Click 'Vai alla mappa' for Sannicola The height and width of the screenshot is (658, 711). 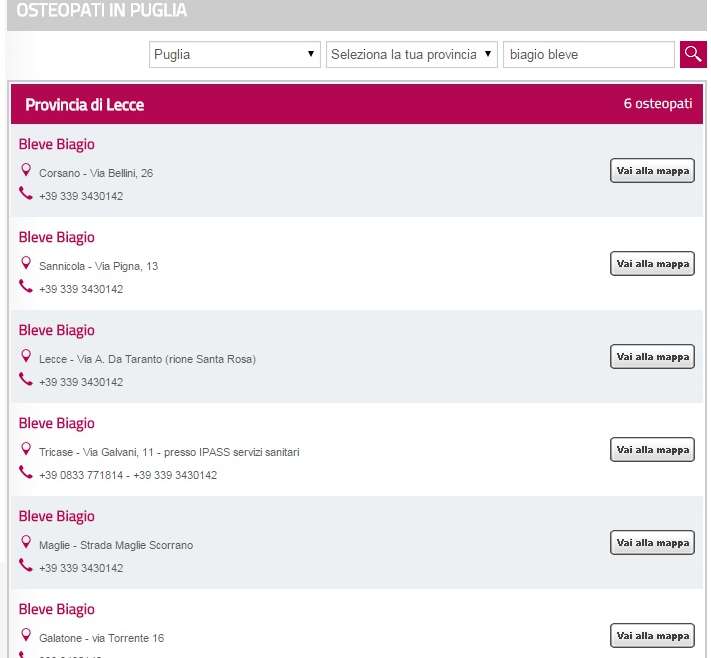pos(652,263)
